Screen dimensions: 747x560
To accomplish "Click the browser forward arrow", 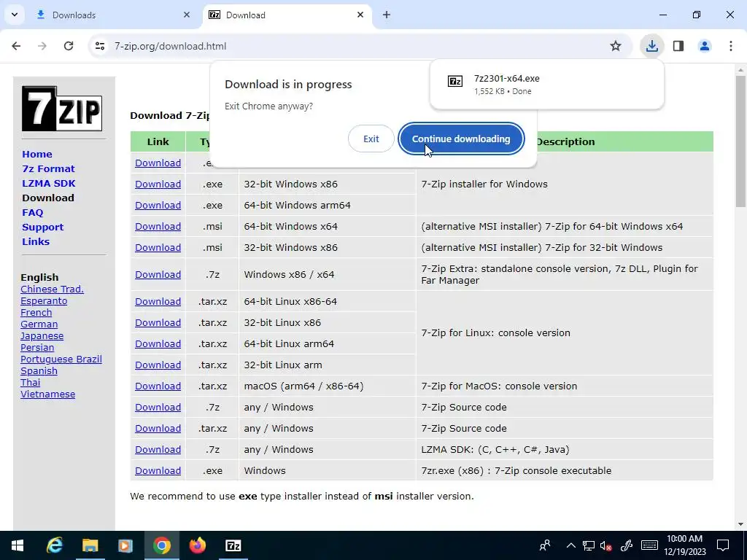I will [42, 46].
